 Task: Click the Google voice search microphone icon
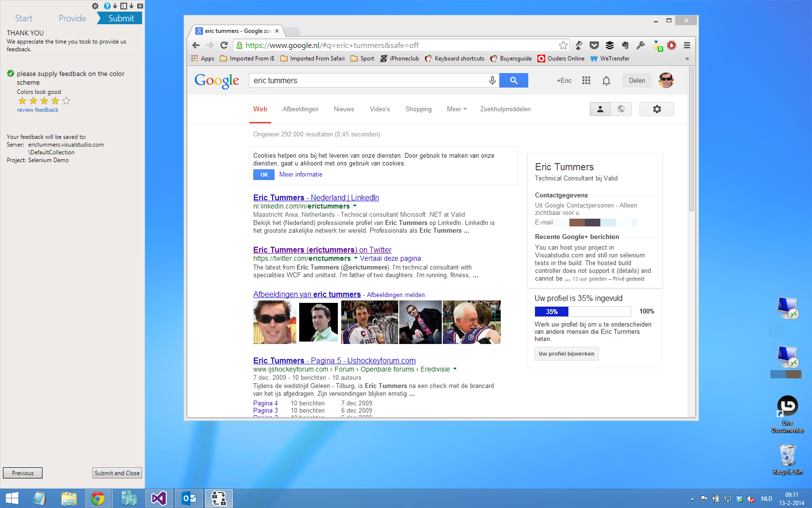coord(492,80)
